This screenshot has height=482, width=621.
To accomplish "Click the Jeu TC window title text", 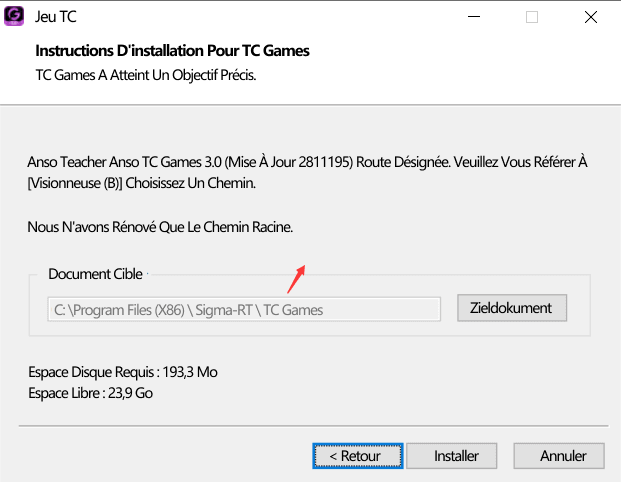I will (x=56, y=17).
